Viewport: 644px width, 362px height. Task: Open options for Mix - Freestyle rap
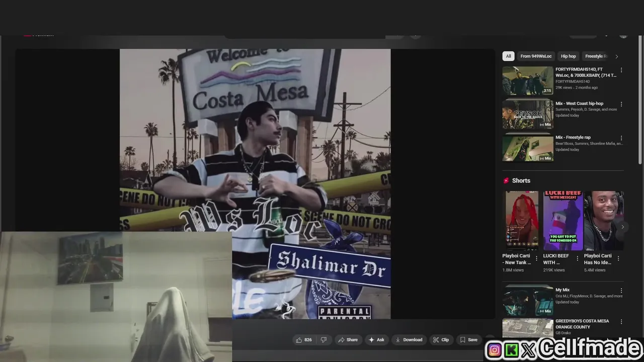pos(621,138)
